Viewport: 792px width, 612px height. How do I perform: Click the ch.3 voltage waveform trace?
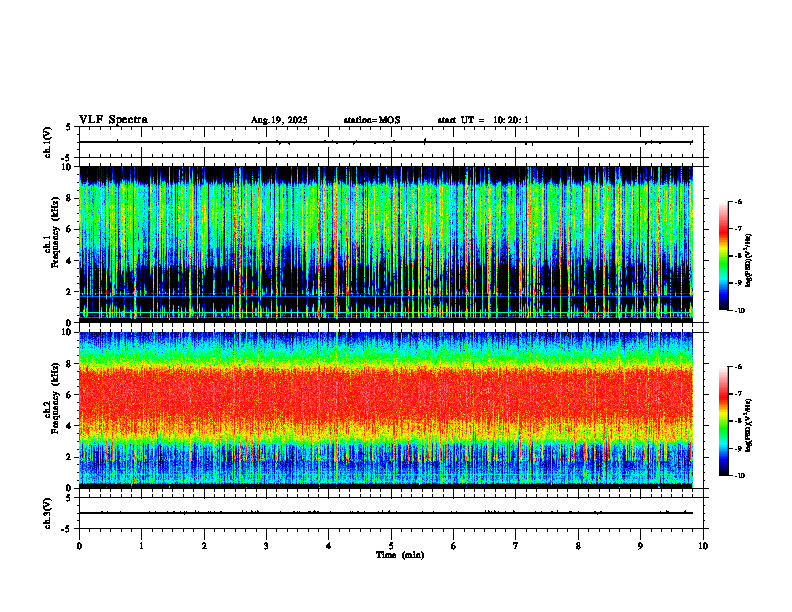[x=386, y=513]
